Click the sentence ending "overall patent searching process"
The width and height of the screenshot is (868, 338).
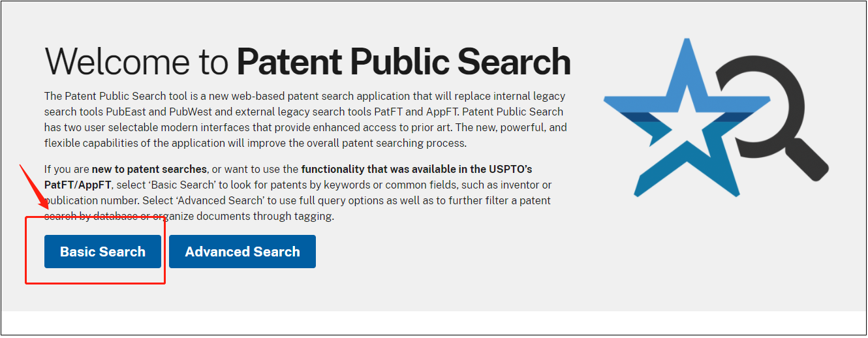click(365, 143)
